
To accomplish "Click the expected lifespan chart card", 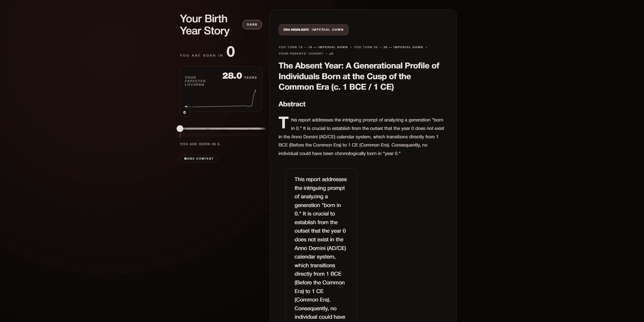I will pyautogui.click(x=221, y=89).
